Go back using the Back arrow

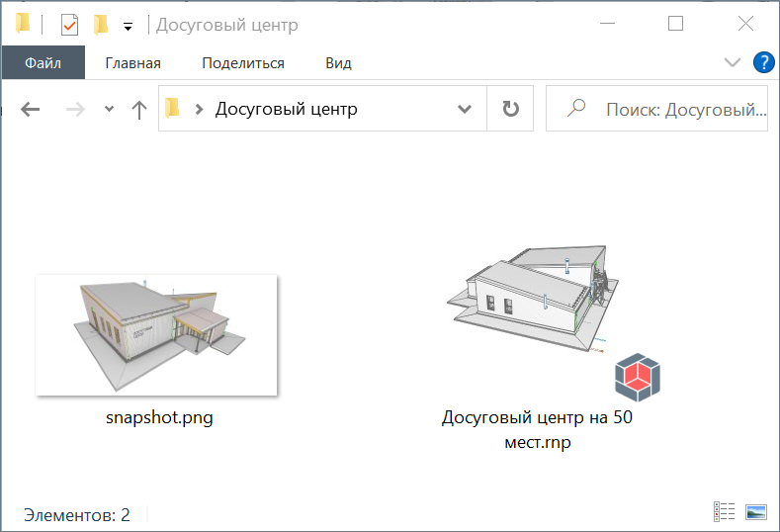pyautogui.click(x=31, y=109)
